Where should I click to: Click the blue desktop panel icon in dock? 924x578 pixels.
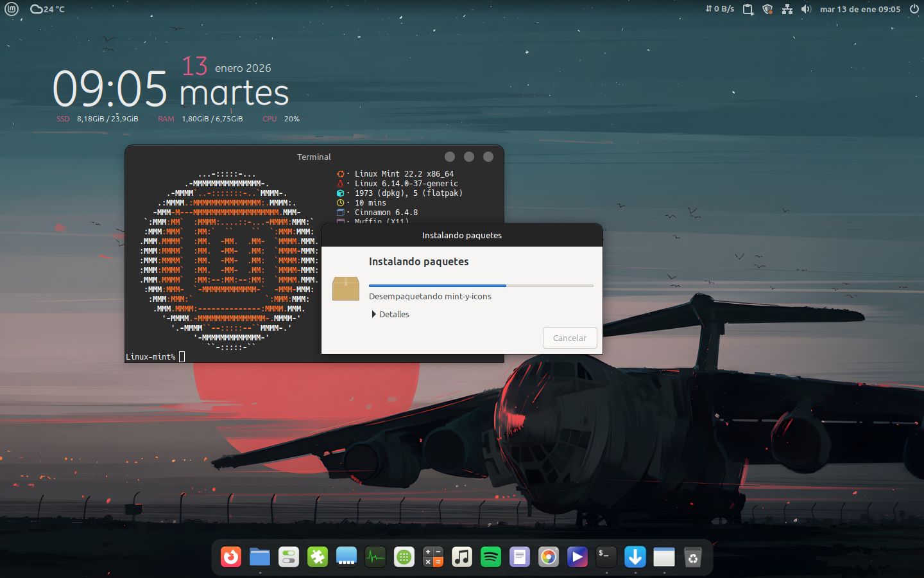tap(346, 557)
